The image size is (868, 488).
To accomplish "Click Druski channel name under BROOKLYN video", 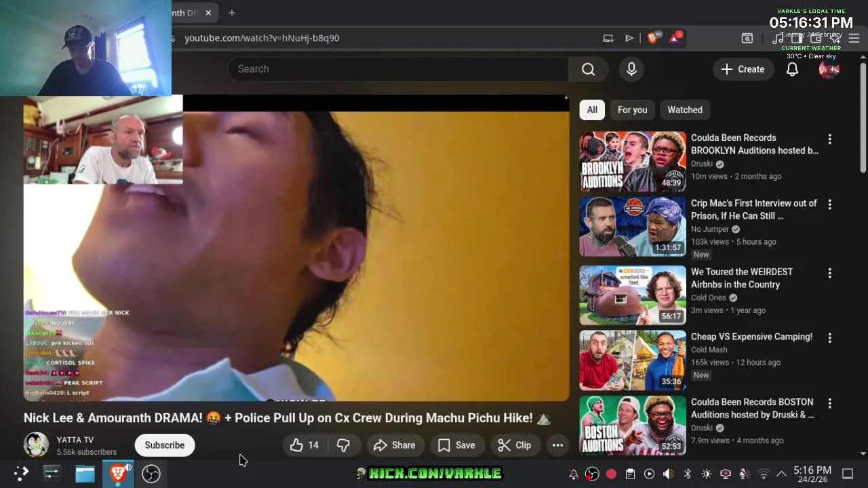I will [x=702, y=163].
